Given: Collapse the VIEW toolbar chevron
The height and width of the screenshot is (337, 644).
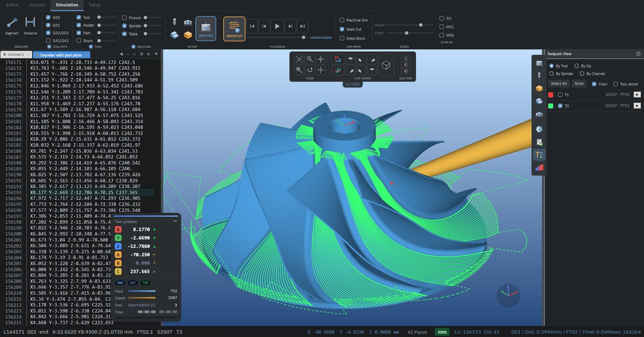Looking at the screenshot, I should pos(353,84).
